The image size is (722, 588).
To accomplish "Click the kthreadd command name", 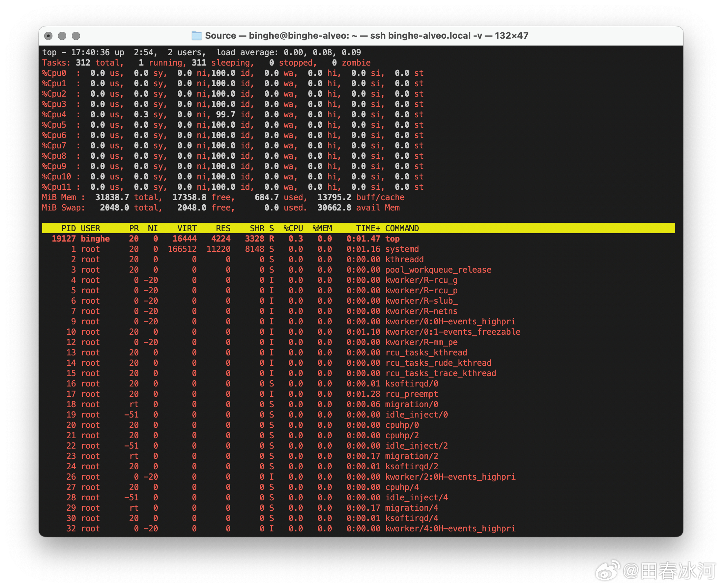I will pos(404,259).
